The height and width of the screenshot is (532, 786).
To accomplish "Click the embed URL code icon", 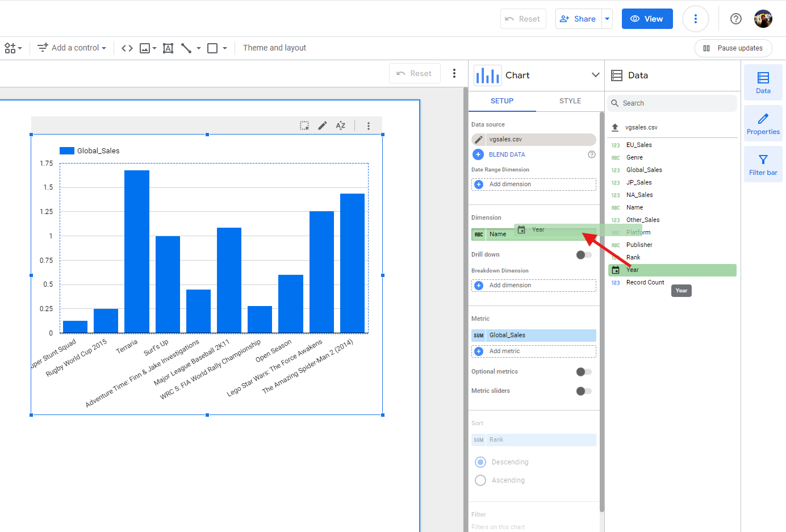I will coord(127,48).
